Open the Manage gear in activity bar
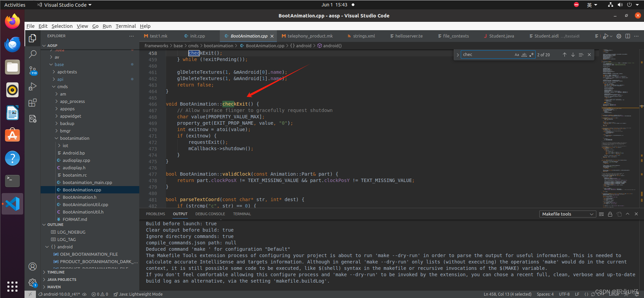The image size is (644, 298). [33, 283]
